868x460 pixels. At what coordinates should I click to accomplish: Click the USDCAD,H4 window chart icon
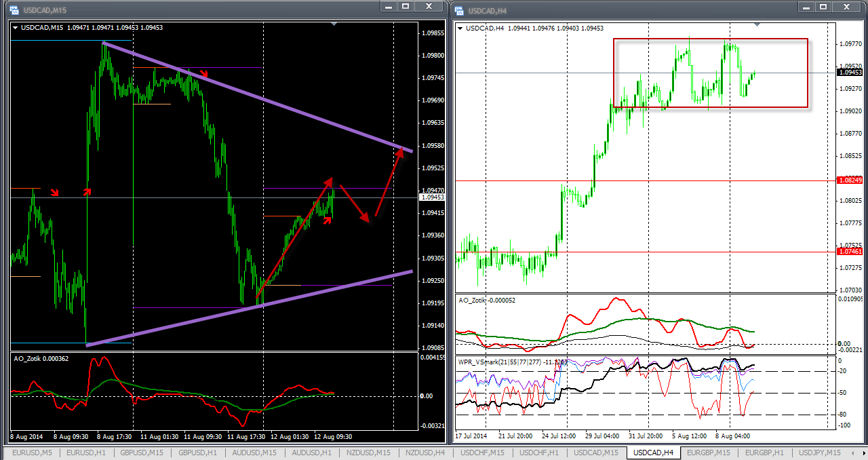[460, 10]
